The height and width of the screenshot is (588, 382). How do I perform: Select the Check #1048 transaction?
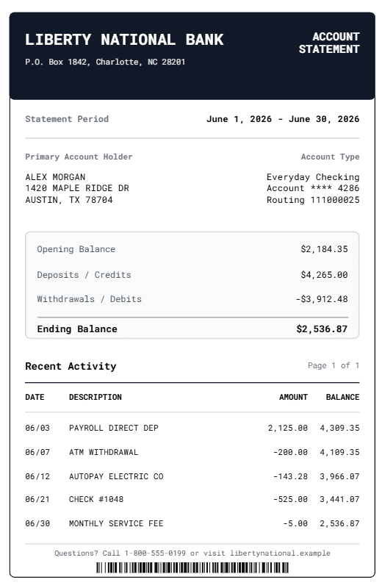tap(192, 499)
